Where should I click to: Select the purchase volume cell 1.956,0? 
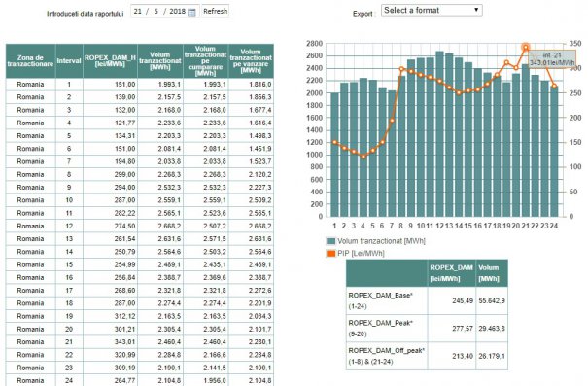click(x=205, y=380)
